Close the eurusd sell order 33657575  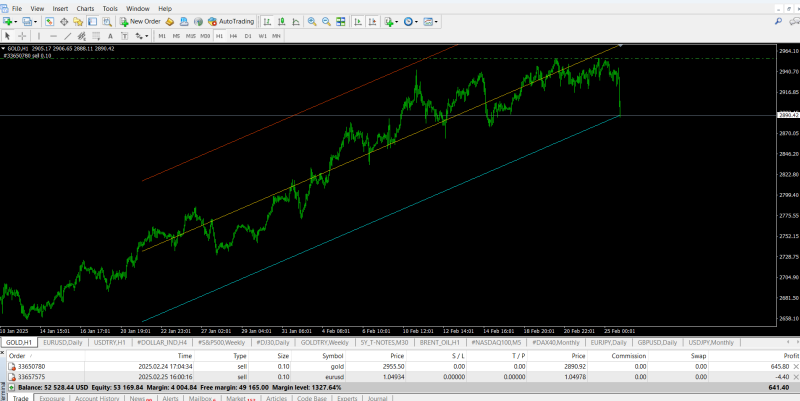[x=796, y=377]
